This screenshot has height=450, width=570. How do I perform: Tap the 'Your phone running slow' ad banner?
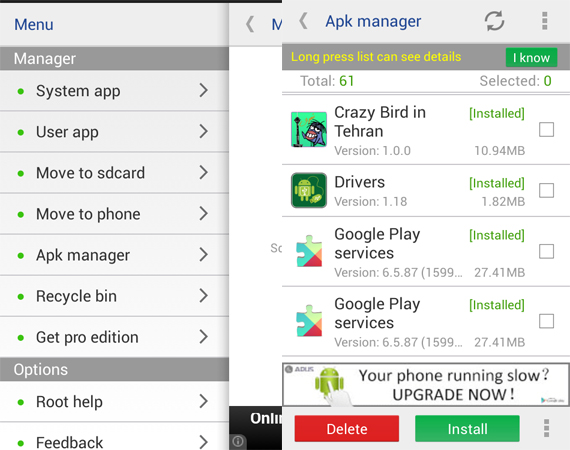coord(426,385)
